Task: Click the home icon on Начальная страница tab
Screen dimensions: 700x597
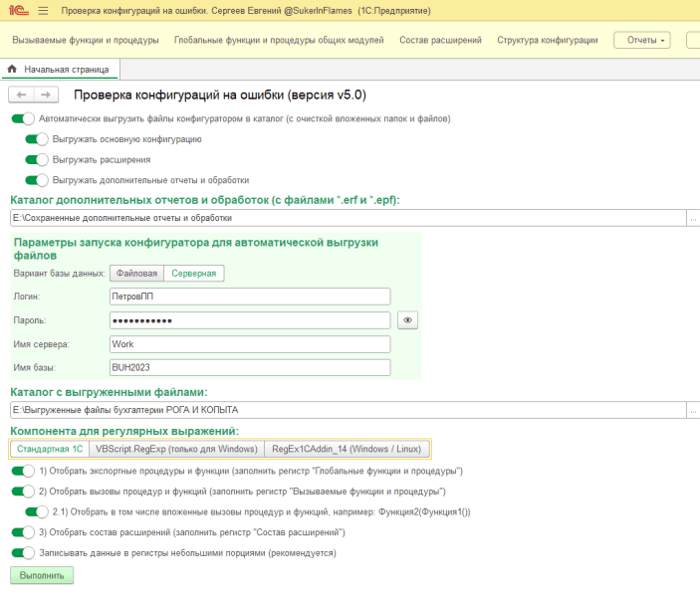Action: click(x=12, y=69)
